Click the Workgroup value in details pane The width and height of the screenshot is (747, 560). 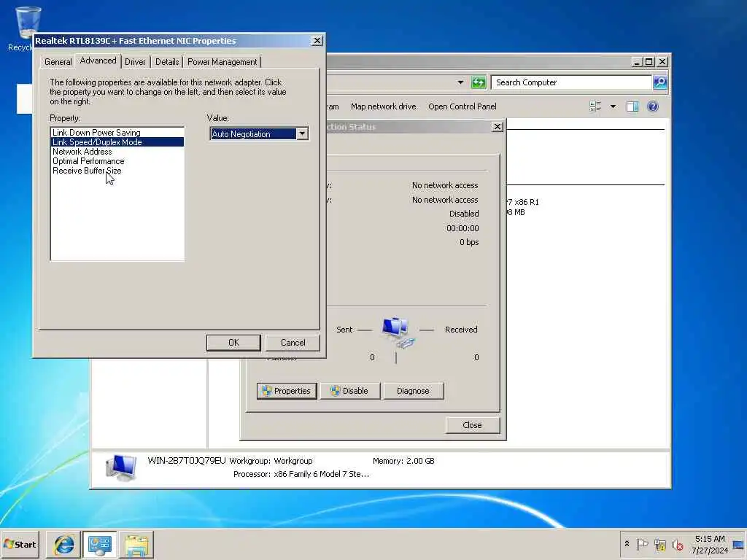[293, 461]
